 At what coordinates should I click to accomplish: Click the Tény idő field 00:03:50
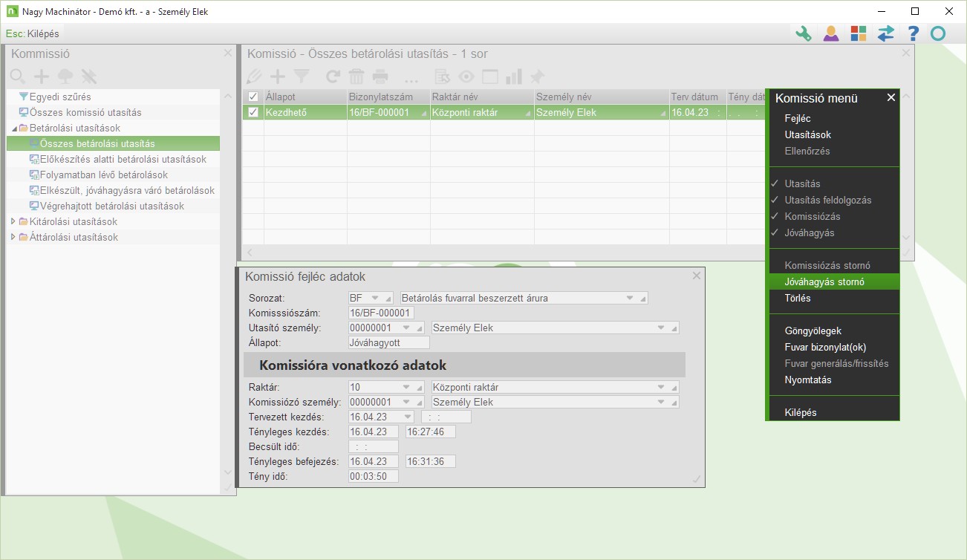click(374, 476)
